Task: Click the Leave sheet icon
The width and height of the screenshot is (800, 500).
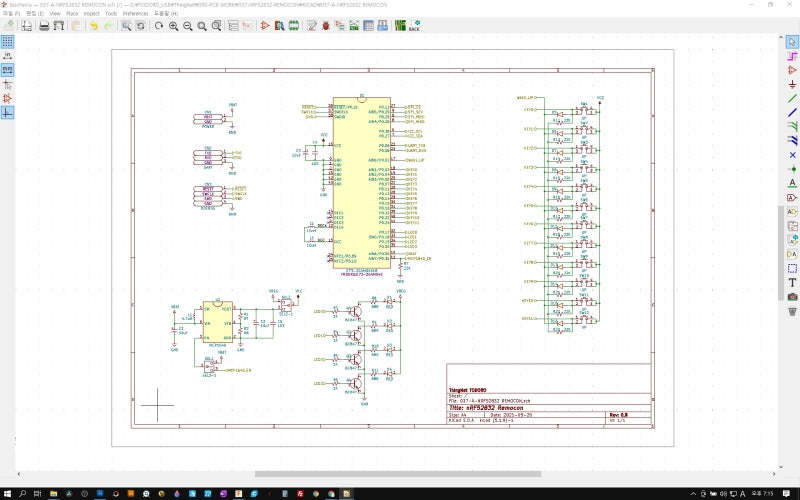Action: tap(248, 26)
